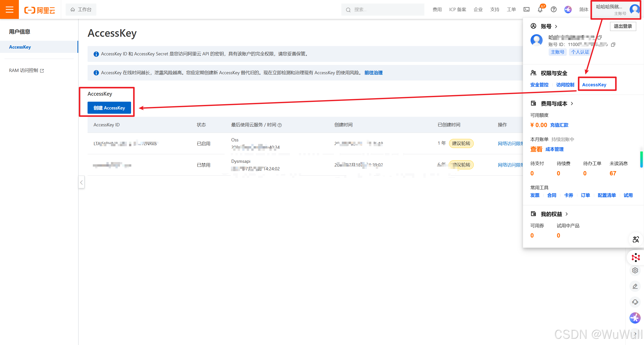This screenshot has height=345, width=644.
Task: Open the 67 unread messages count
Action: click(x=613, y=173)
